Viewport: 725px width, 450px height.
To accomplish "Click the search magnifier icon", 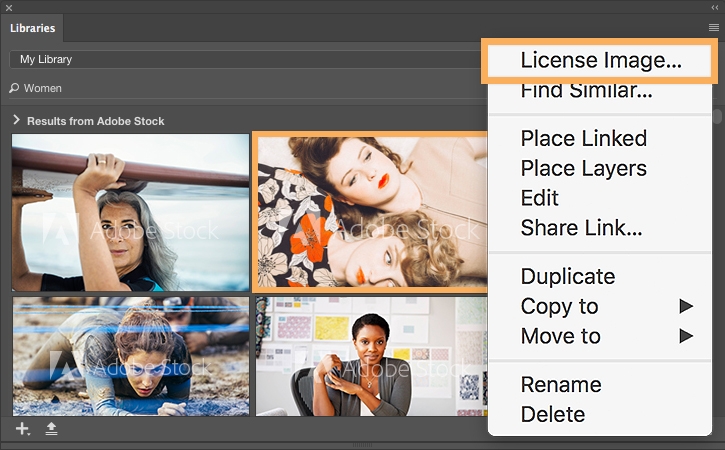I will click(x=14, y=88).
